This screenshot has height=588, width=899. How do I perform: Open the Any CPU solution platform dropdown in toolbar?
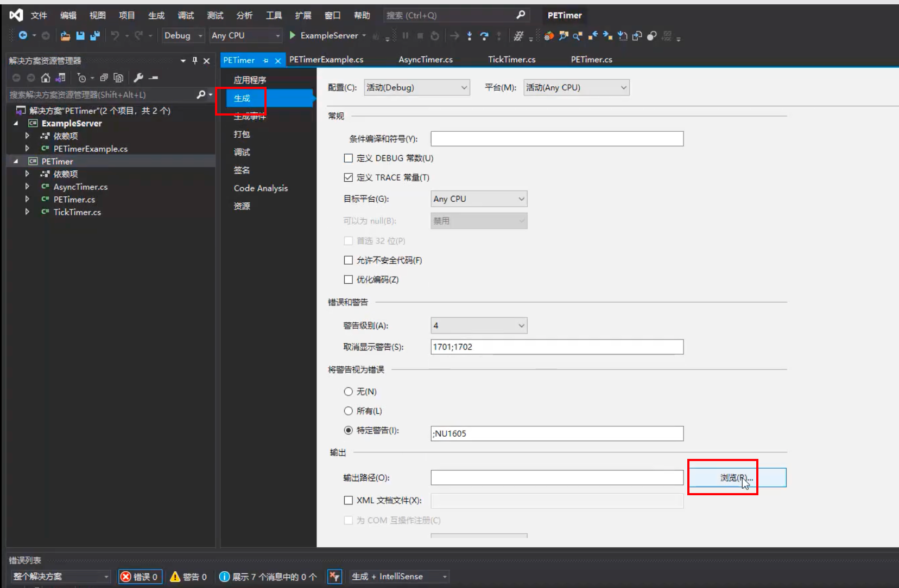[x=246, y=36]
